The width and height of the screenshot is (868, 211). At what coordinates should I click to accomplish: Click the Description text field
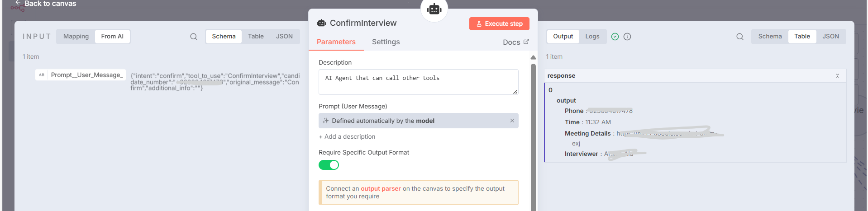[x=418, y=82]
